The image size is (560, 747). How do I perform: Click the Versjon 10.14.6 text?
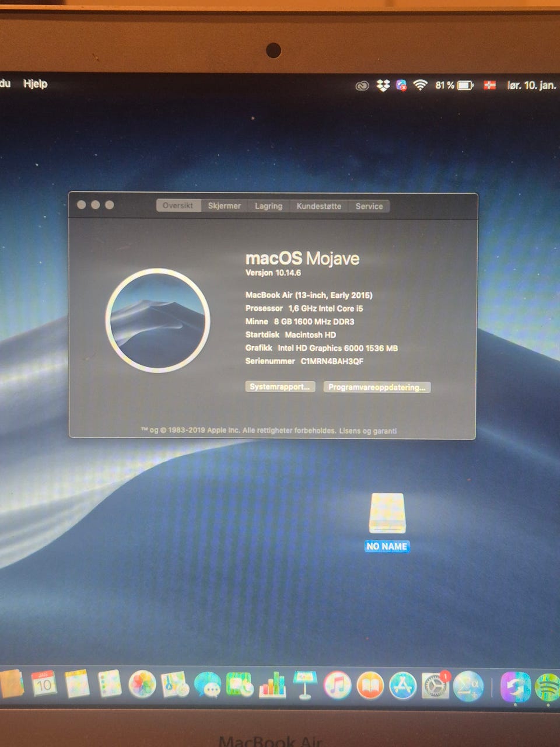pos(273,273)
